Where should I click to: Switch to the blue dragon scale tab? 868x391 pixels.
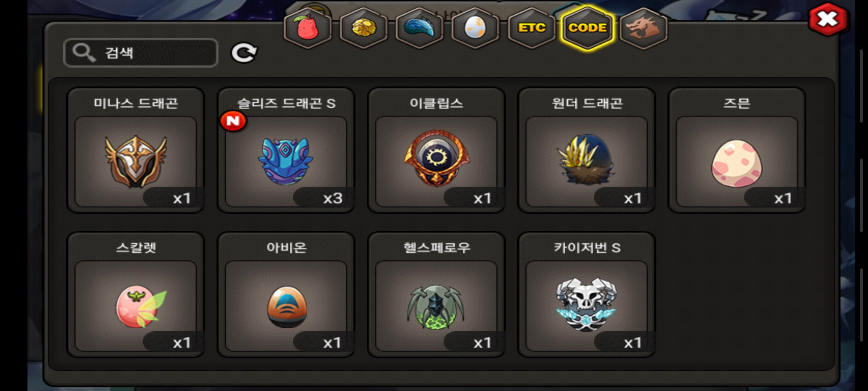(420, 28)
